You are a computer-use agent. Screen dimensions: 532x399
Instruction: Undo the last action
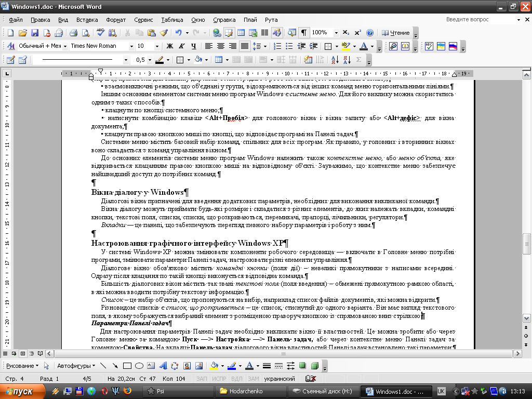click(179, 33)
